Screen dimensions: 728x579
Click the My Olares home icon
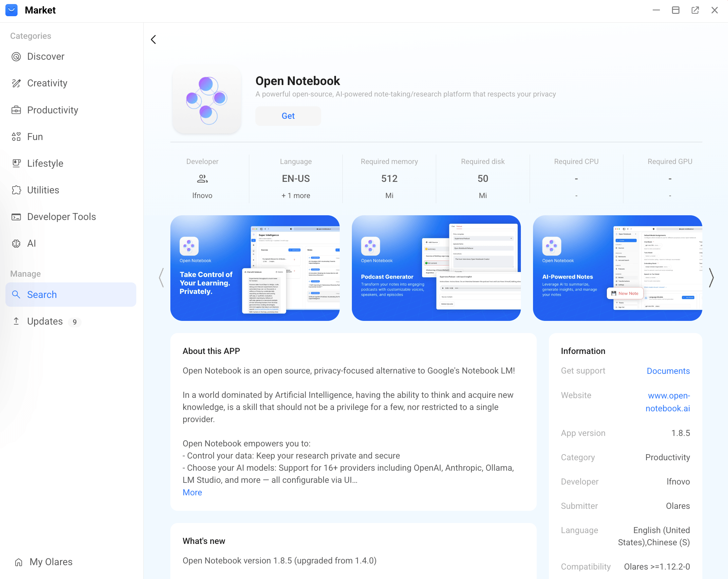[x=19, y=562]
